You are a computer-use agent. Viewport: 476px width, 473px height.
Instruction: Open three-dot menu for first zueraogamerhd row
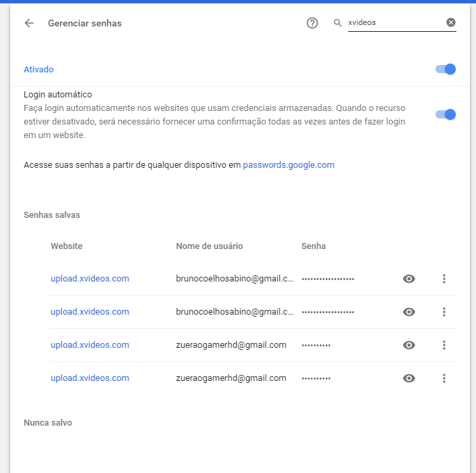pos(444,345)
